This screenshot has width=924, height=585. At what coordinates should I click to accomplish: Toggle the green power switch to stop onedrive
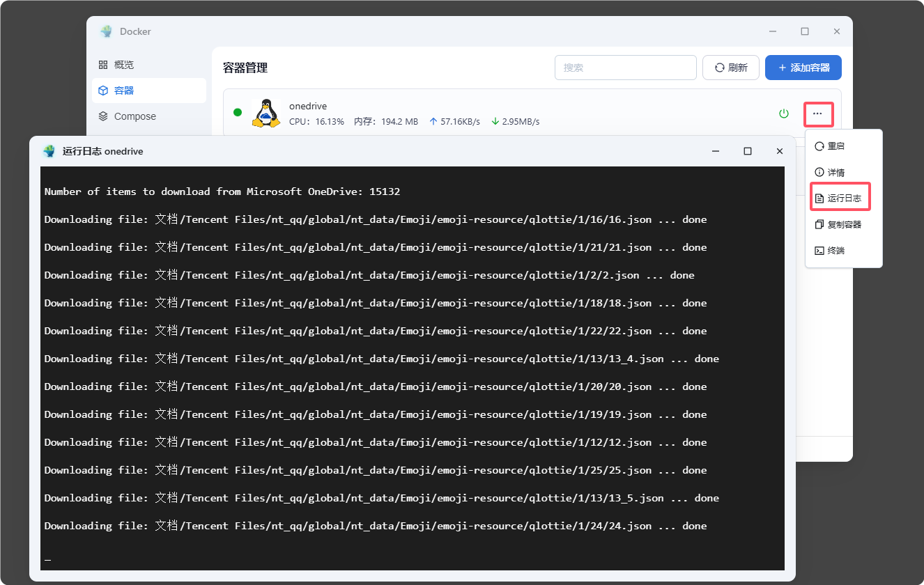783,113
